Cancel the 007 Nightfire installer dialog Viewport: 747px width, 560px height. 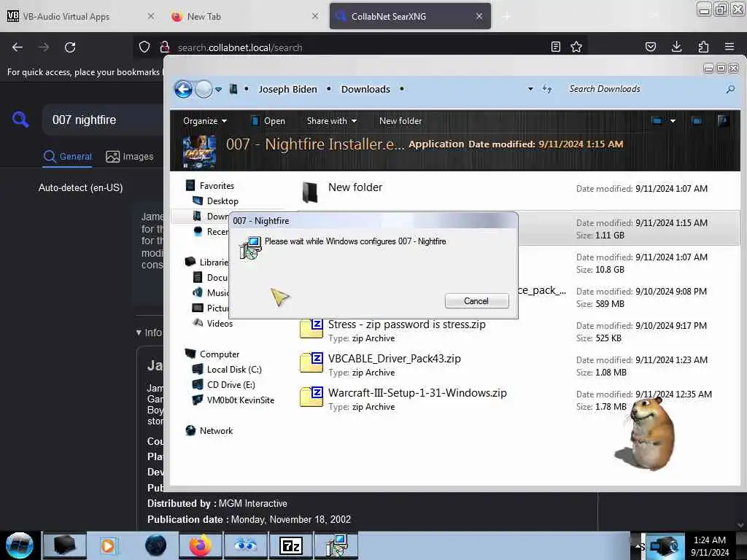click(476, 301)
